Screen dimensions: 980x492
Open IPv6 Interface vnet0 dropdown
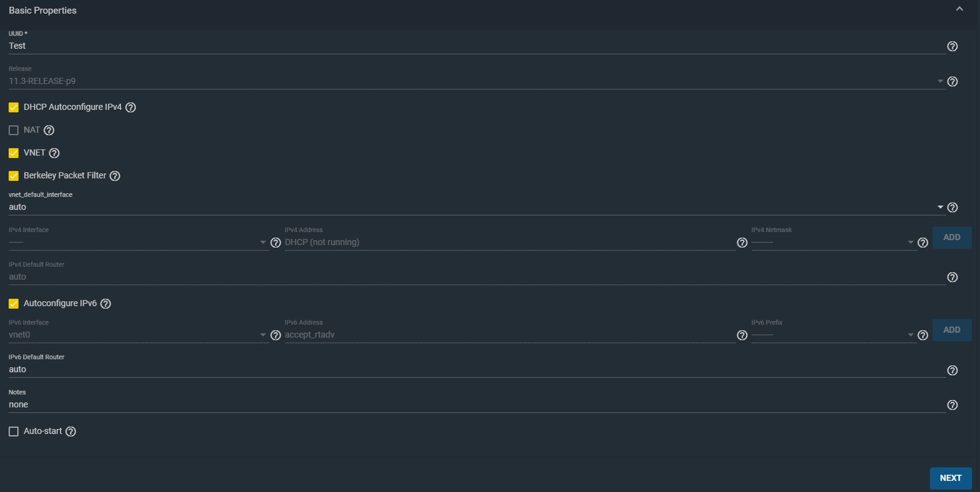pos(138,335)
